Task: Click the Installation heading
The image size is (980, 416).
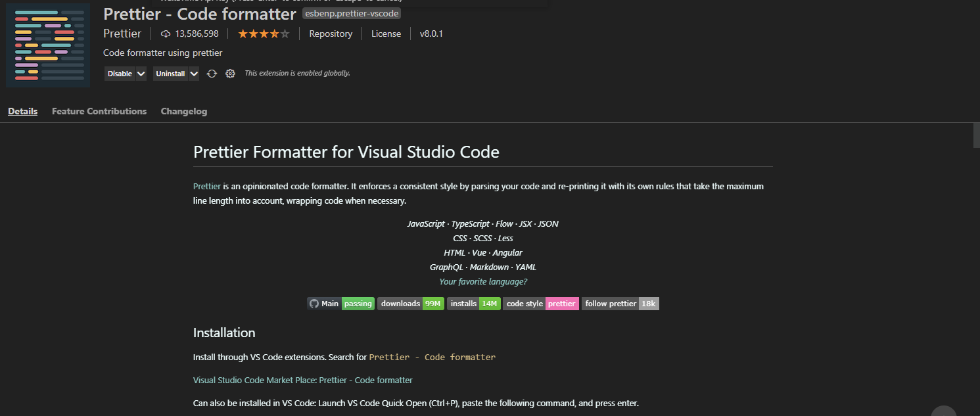Action: pos(224,333)
